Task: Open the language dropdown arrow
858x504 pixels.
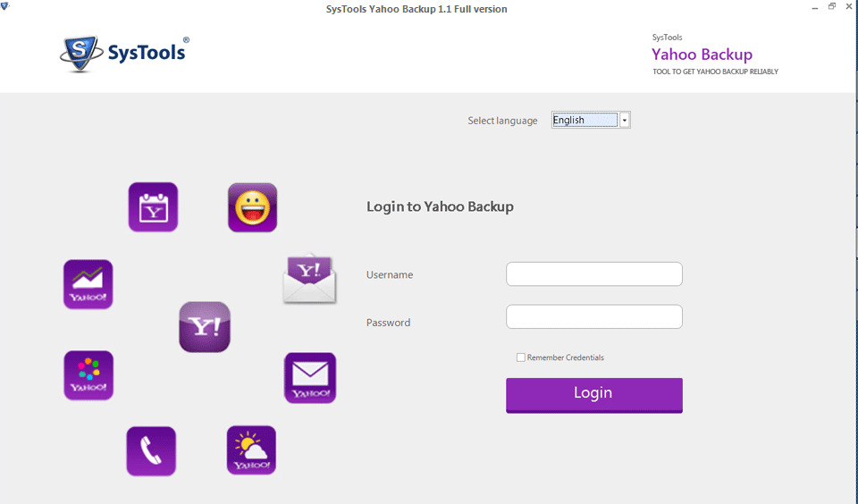Action: click(625, 120)
